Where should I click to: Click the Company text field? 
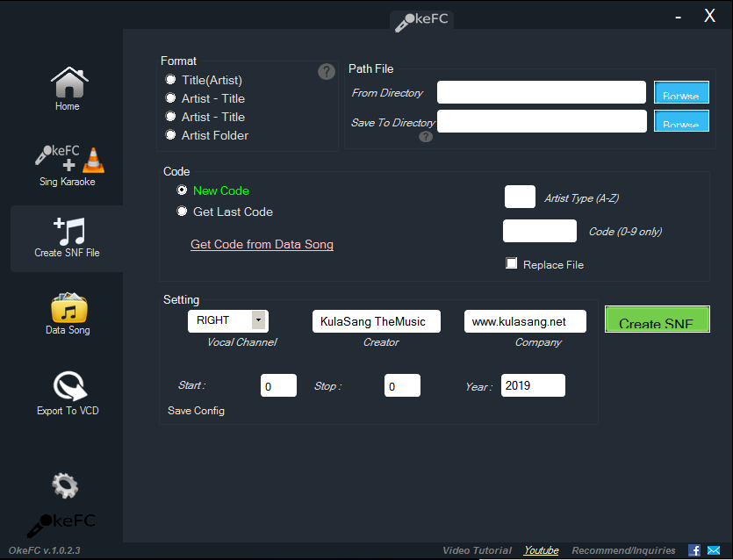tap(525, 321)
